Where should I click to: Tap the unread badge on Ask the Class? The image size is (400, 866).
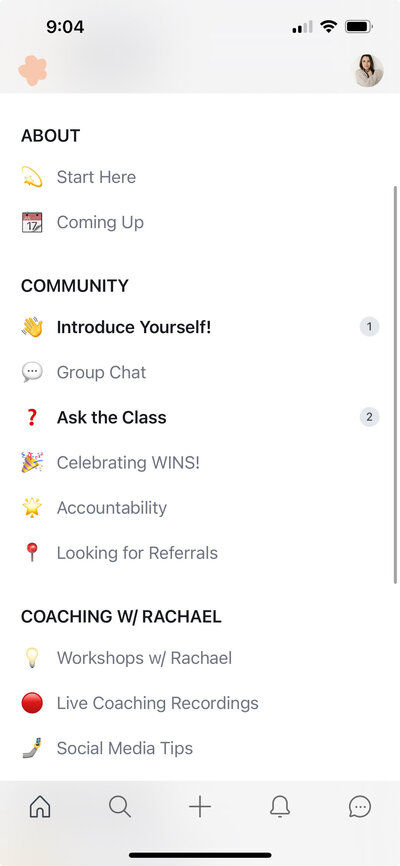370,418
